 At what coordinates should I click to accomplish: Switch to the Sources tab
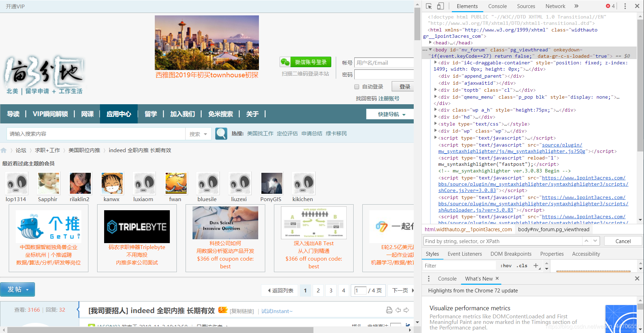526,6
